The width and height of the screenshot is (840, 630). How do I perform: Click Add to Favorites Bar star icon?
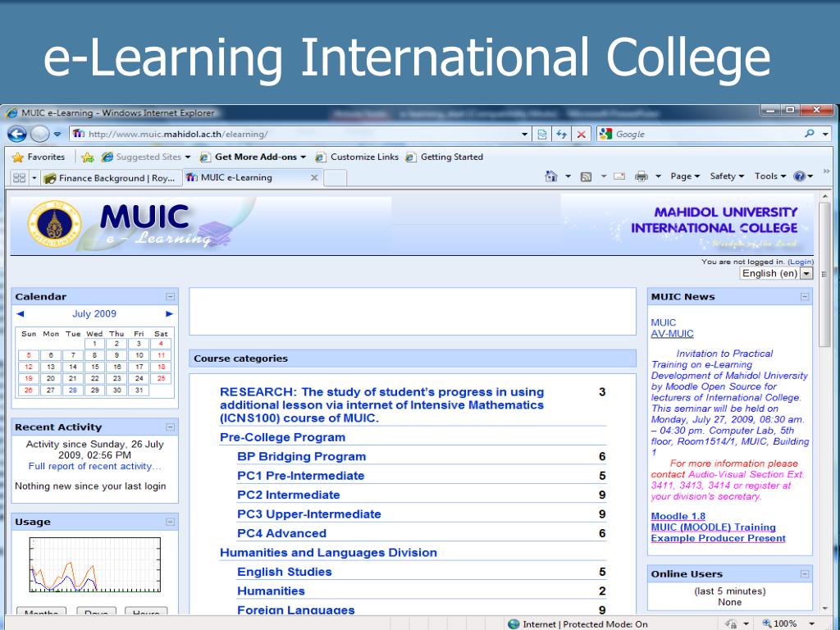(88, 157)
